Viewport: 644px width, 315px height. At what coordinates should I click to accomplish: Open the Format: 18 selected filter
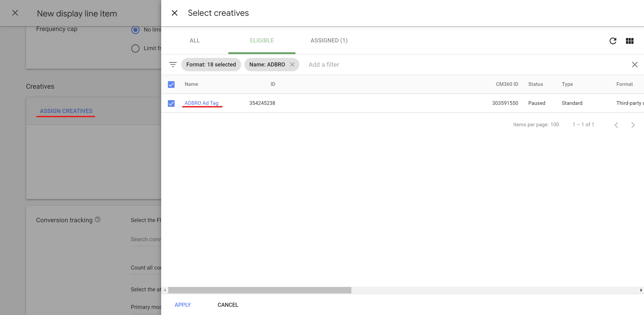click(211, 64)
